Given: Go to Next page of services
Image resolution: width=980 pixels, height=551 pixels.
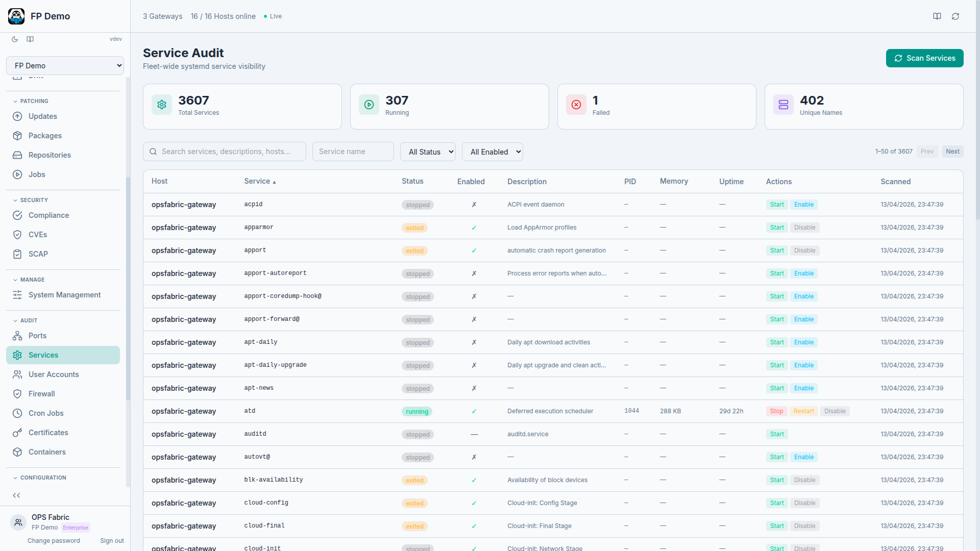Looking at the screenshot, I should coord(952,152).
